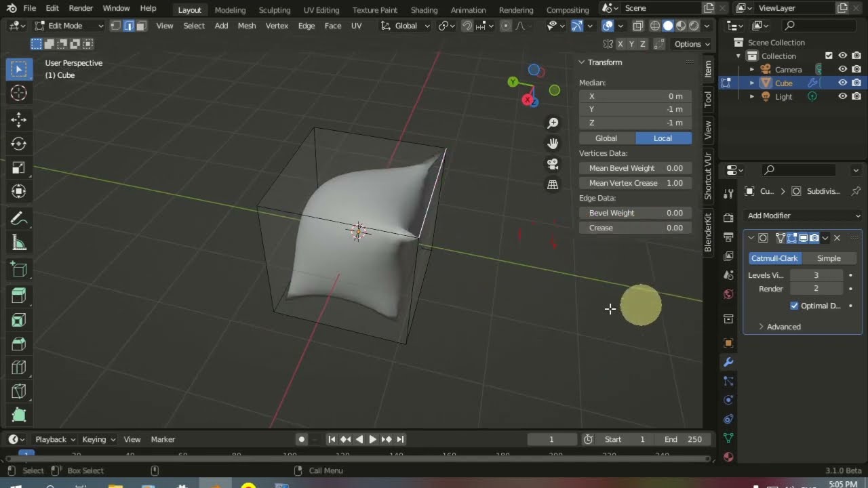
Task: Open the Options dropdown
Action: (x=692, y=44)
